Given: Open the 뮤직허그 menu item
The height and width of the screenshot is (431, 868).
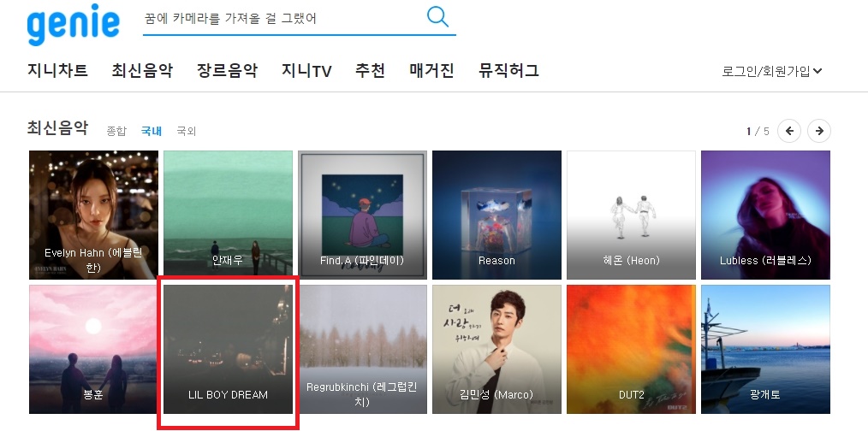Looking at the screenshot, I should coord(508,70).
